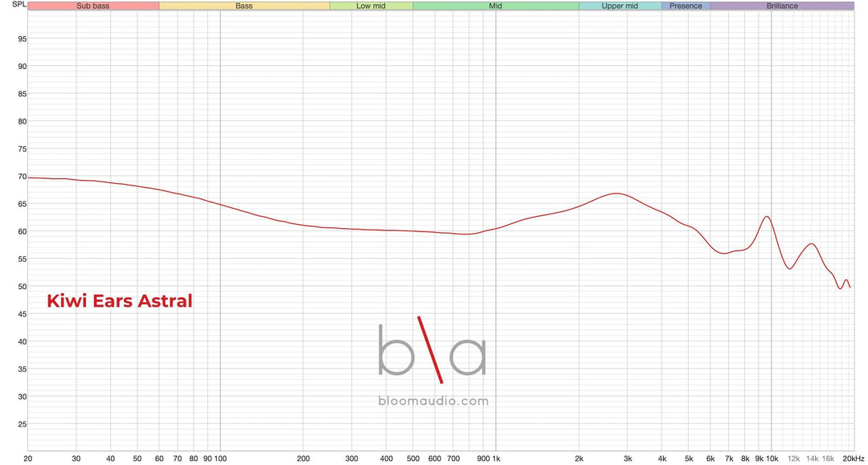Click the 6k frequency axis label
Screen dimensions: 868x465
point(710,459)
